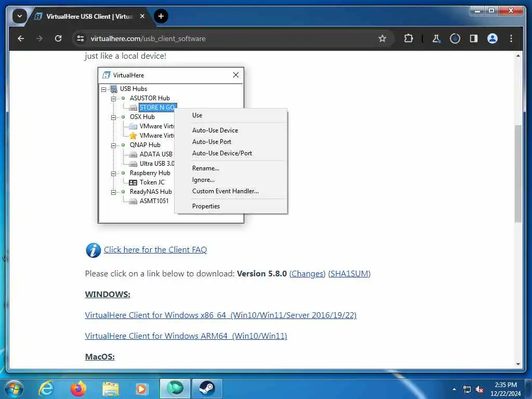532x399 pixels.
Task: Click the Token JC card icon
Action: [133, 182]
